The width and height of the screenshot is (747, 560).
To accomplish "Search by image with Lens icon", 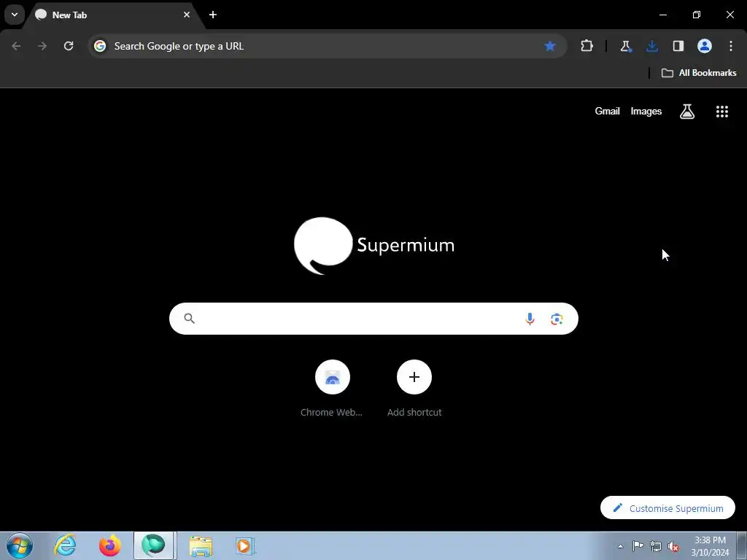I will click(557, 319).
